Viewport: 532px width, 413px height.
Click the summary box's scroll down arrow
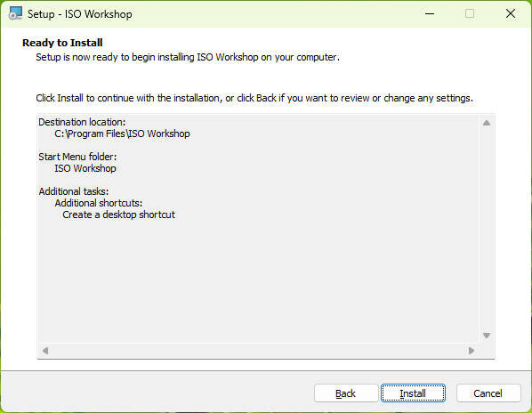coord(487,336)
